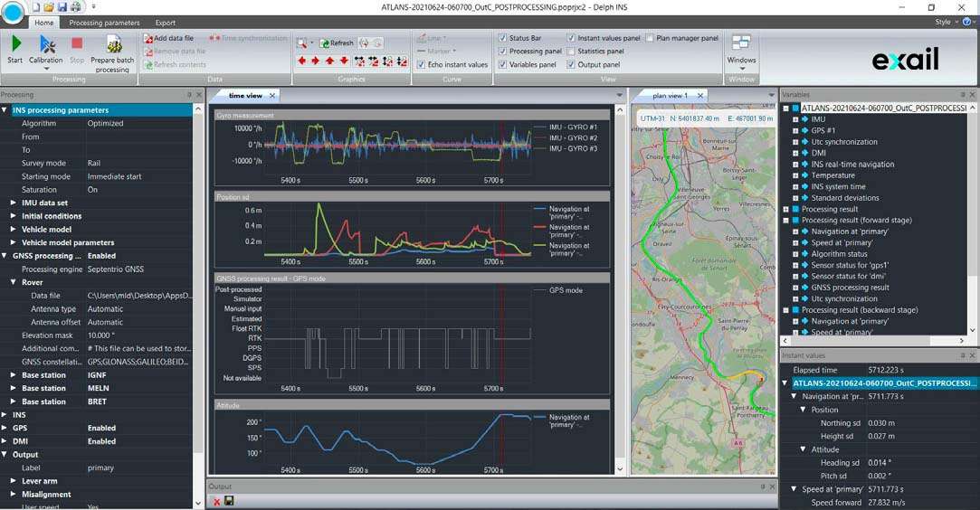This screenshot has height=510, width=980.
Task: Select the plan view 1 tab
Action: point(671,95)
